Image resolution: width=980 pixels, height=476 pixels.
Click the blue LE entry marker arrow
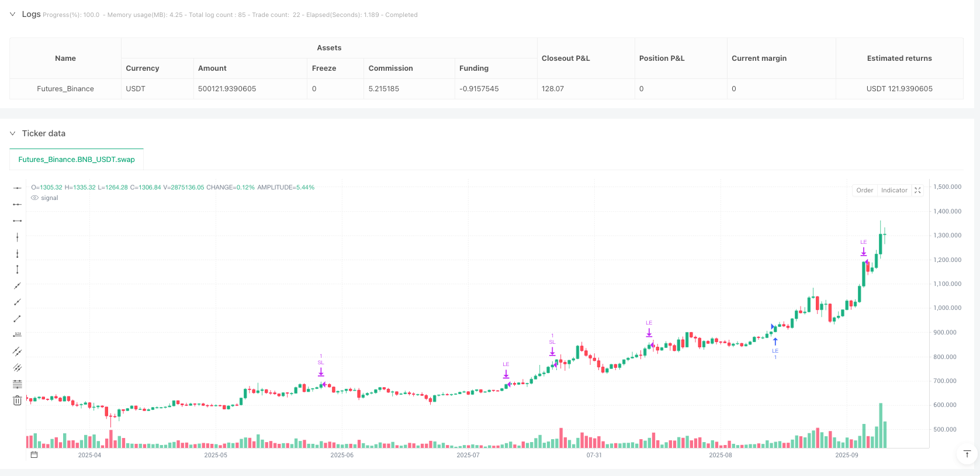coord(775,342)
